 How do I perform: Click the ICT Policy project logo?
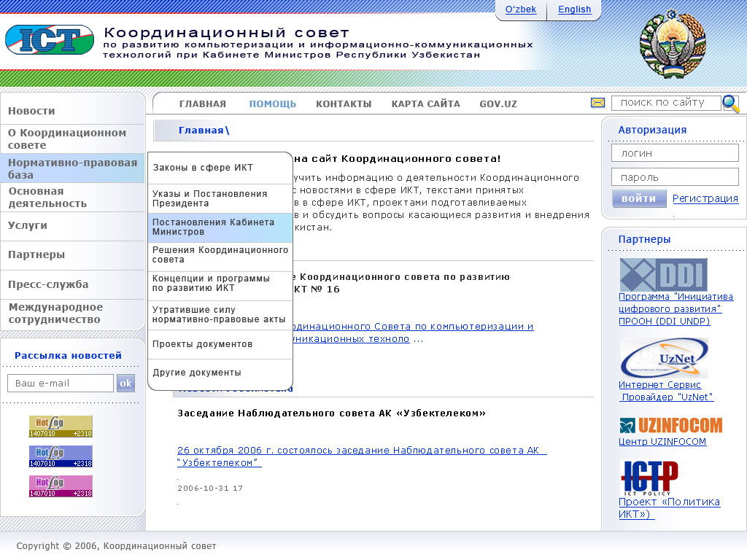(649, 478)
